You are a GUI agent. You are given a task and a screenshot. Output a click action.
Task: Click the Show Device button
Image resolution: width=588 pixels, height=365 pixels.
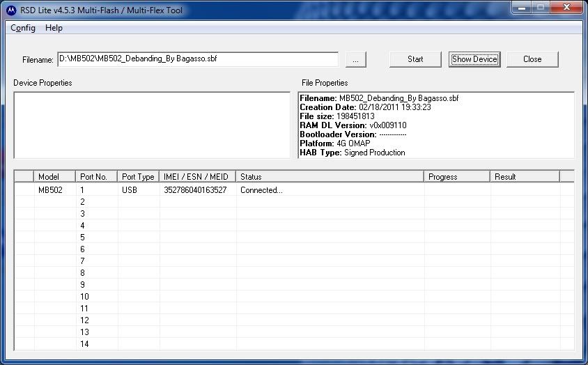(474, 59)
